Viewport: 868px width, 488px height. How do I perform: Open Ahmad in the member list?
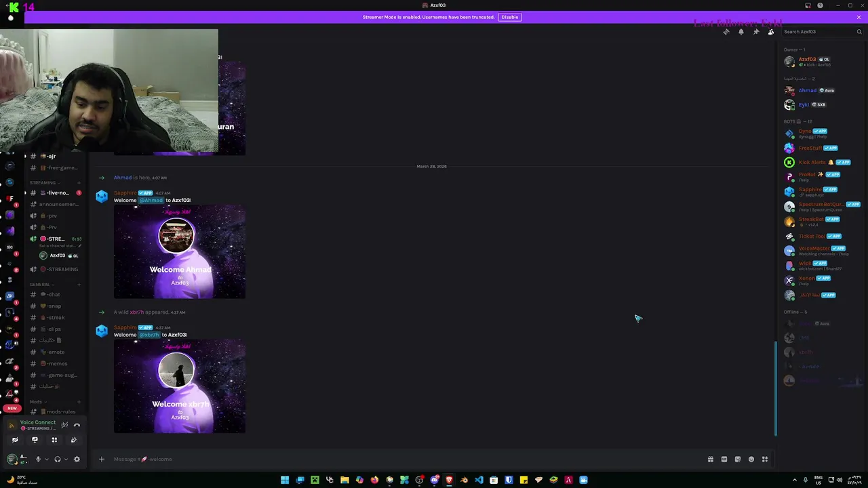822,91
